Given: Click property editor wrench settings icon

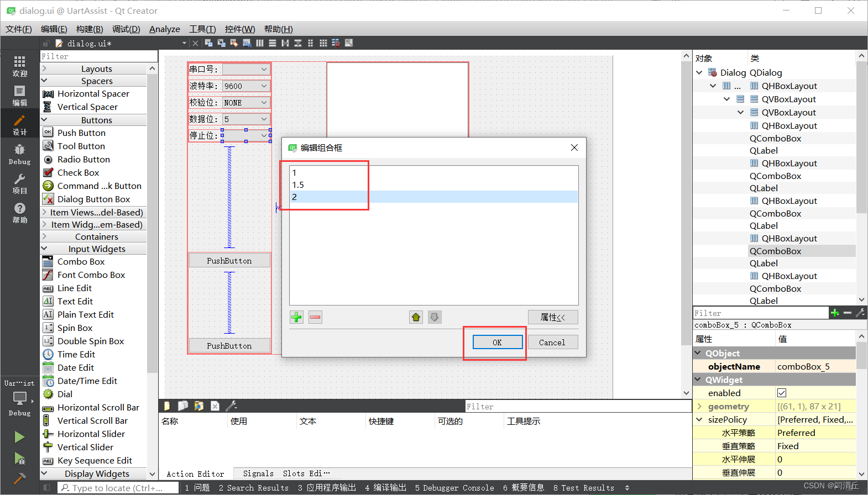Looking at the screenshot, I should [x=860, y=313].
